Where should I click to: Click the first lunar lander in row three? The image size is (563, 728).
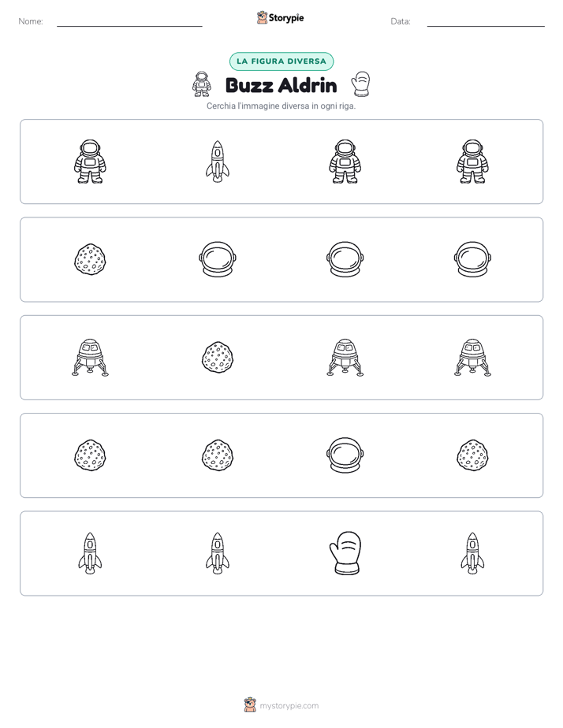point(90,358)
